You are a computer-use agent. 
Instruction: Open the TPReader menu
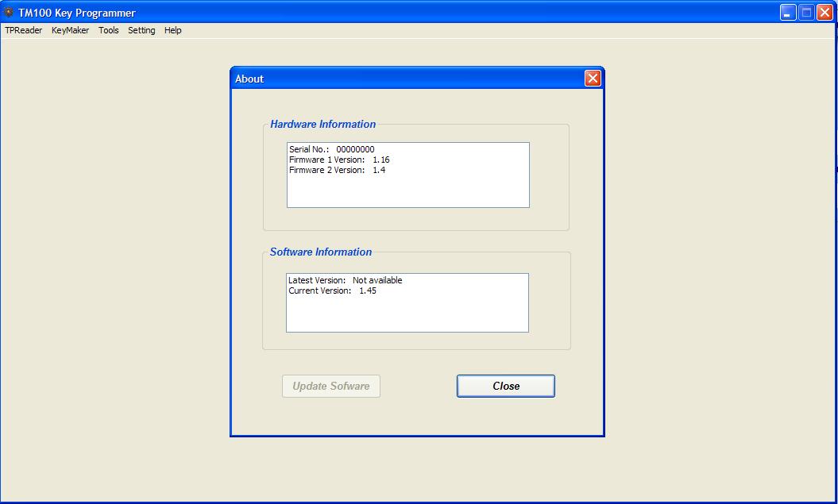tap(24, 30)
